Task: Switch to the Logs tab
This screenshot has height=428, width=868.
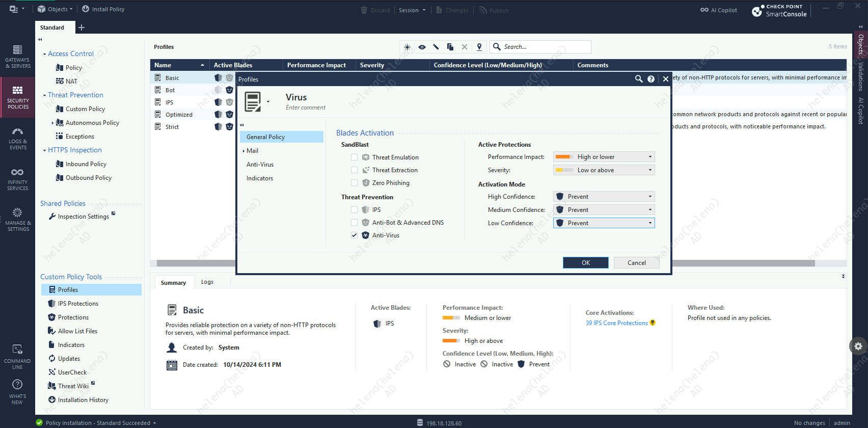Action: pos(207,282)
